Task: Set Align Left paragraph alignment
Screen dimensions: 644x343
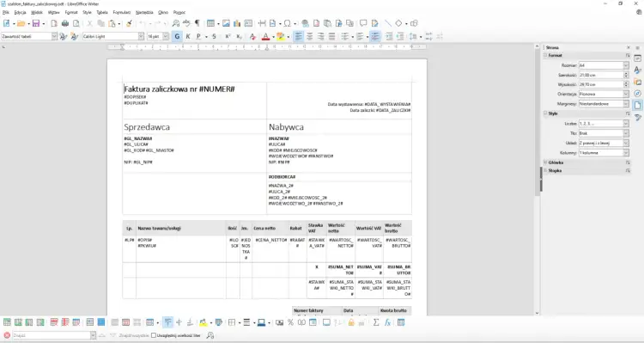Action: pos(298,37)
